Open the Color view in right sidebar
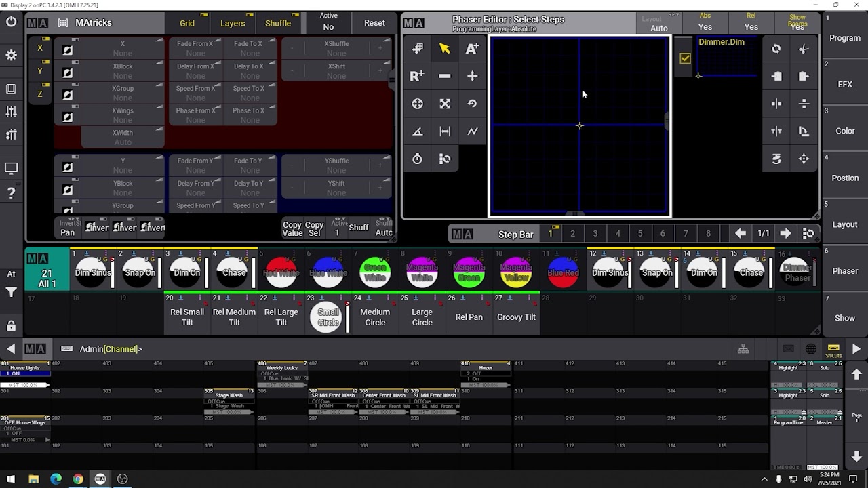868x488 pixels. 845,131
